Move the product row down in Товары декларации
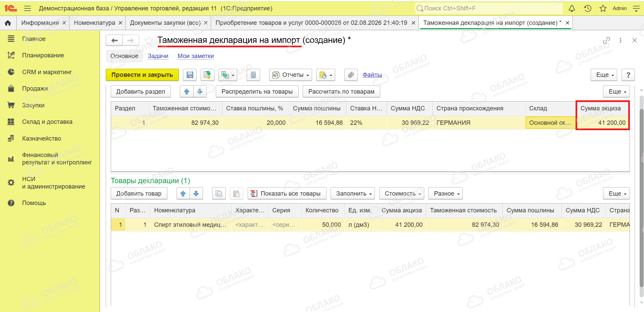The image size is (644, 312). click(x=196, y=194)
